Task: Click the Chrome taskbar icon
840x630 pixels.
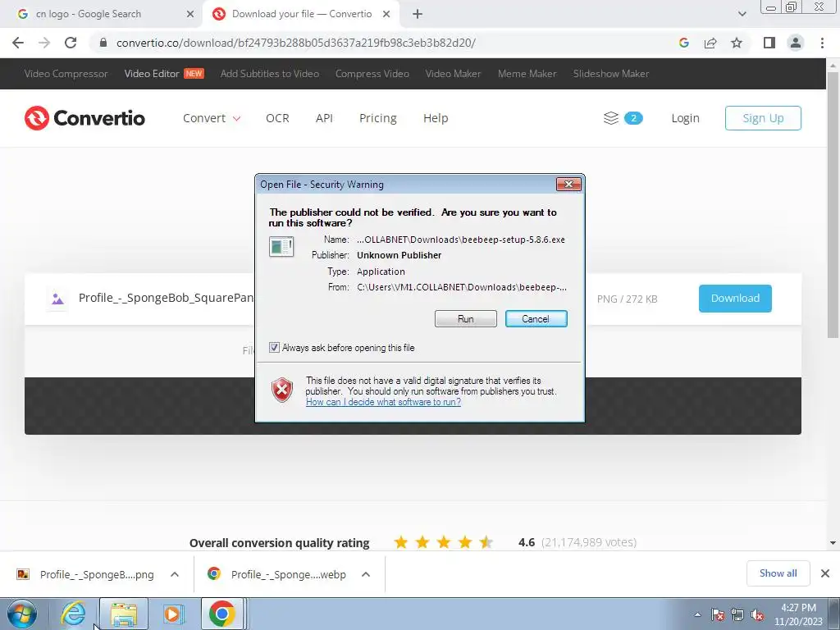Action: pos(222,614)
